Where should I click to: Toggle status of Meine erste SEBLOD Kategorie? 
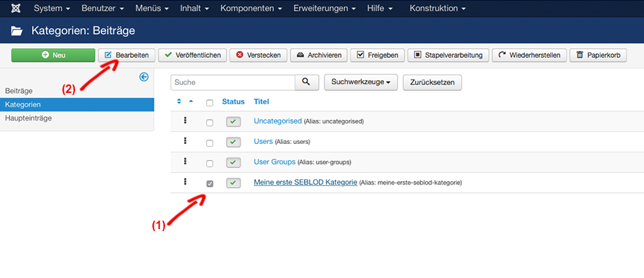(233, 182)
